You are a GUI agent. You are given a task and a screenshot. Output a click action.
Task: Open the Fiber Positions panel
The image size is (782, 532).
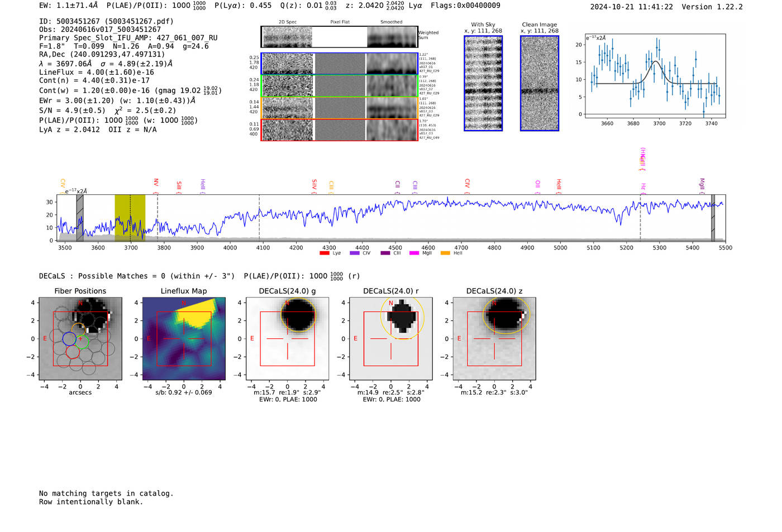80,338
